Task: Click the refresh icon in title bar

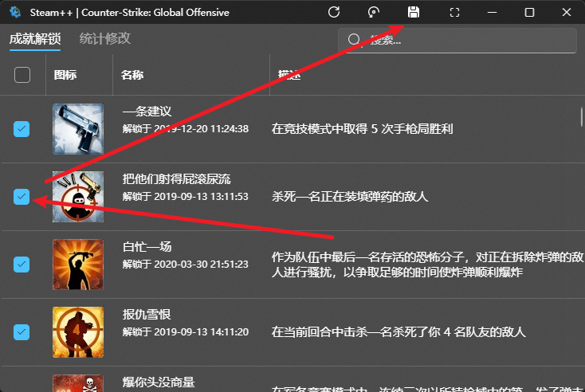Action: [x=334, y=12]
